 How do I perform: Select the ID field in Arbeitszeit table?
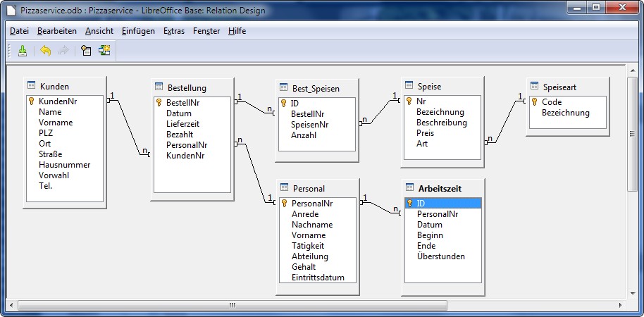(421, 204)
